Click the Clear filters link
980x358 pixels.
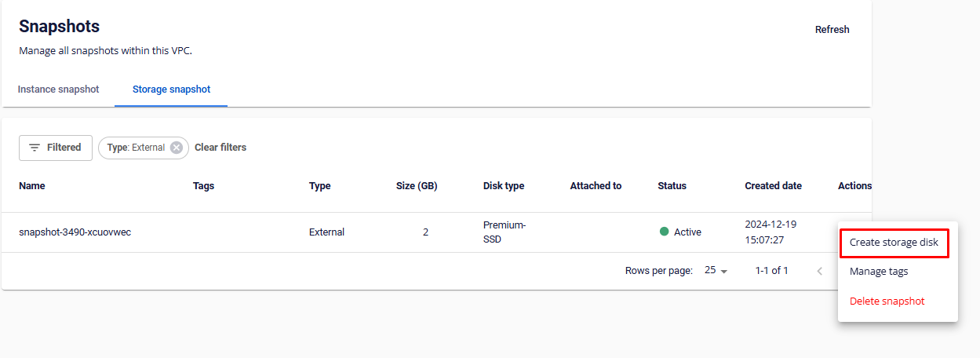tap(220, 148)
